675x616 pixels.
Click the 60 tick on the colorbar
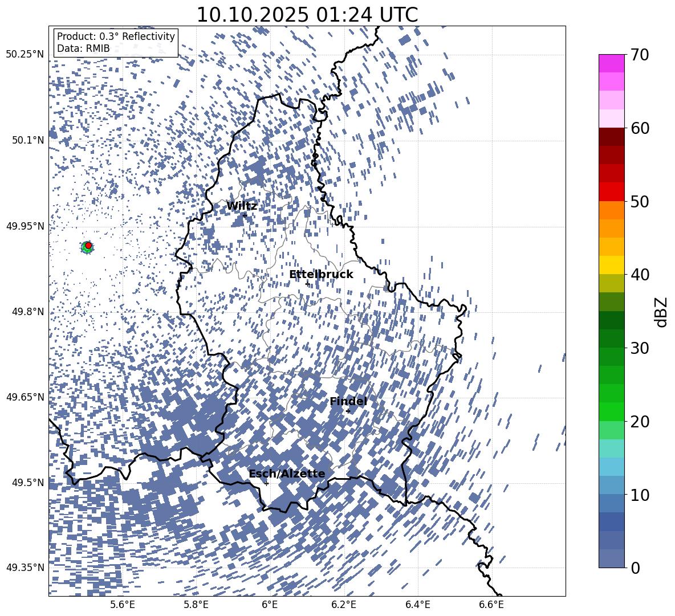click(x=640, y=128)
